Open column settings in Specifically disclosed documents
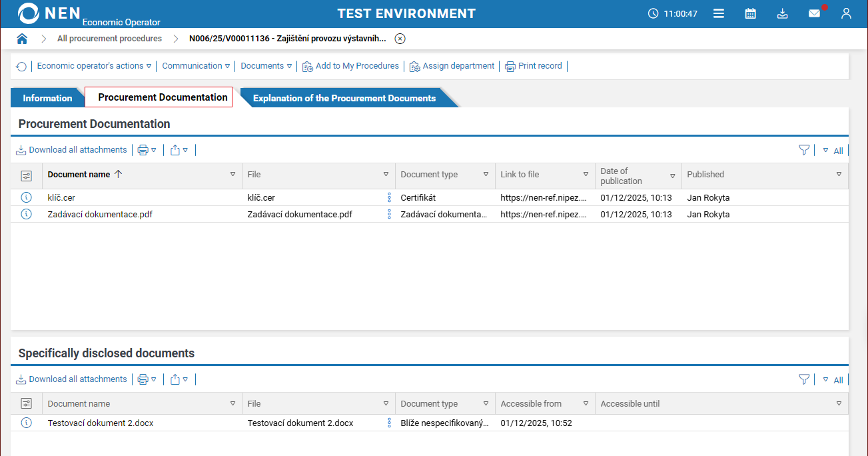Screen dimensions: 868x456 (x=27, y=403)
